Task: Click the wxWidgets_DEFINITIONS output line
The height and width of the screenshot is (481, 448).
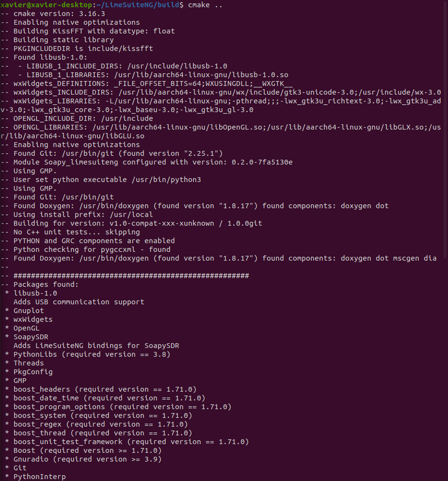Action: 153,83
